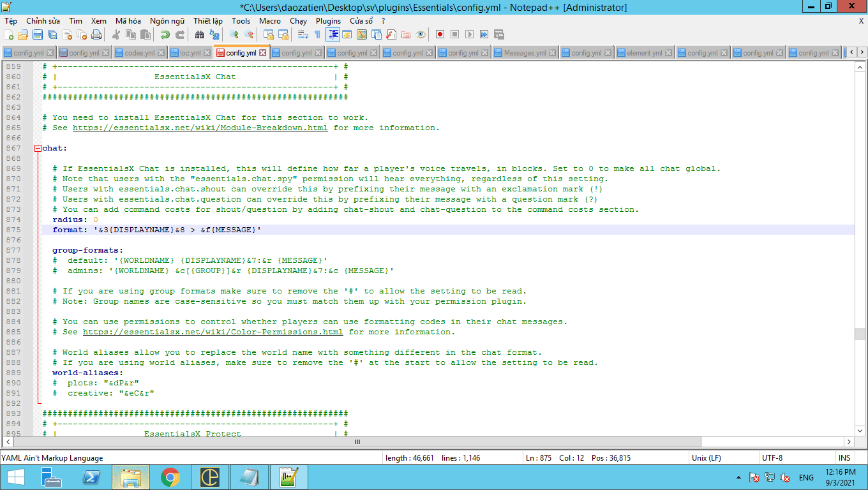868x490 pixels.
Task: Click the Print toolbar icon
Action: 96,34
